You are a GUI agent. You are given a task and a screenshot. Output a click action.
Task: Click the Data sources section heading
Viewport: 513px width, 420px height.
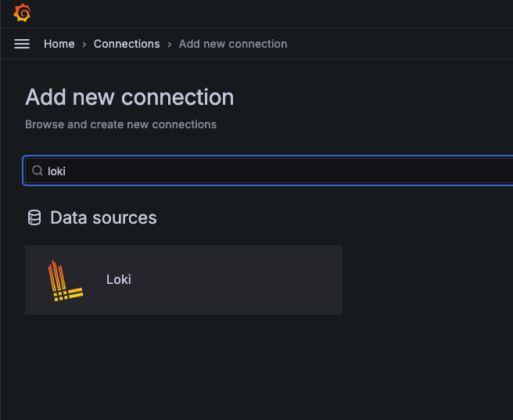coord(103,218)
